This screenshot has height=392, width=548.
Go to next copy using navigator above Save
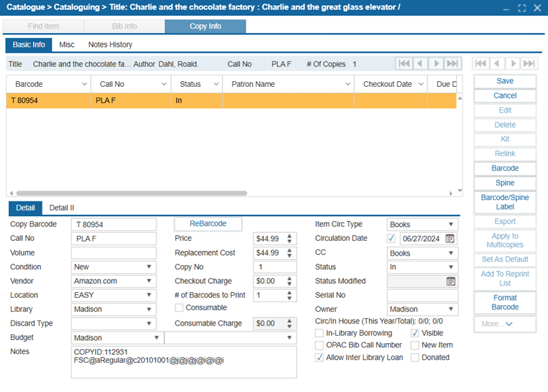[x=513, y=64]
